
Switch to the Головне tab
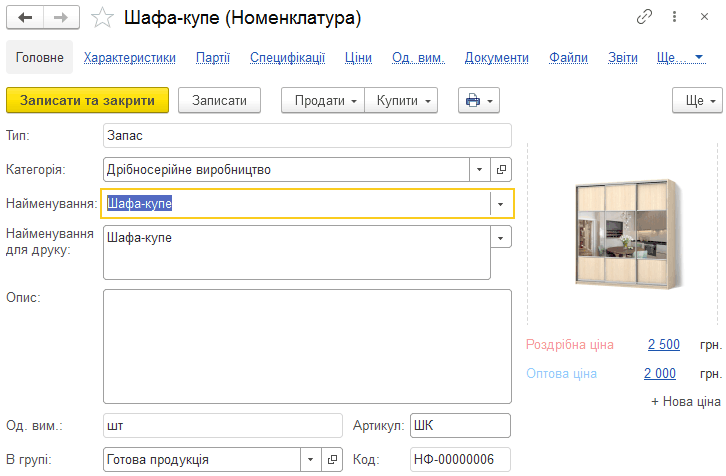[39, 57]
